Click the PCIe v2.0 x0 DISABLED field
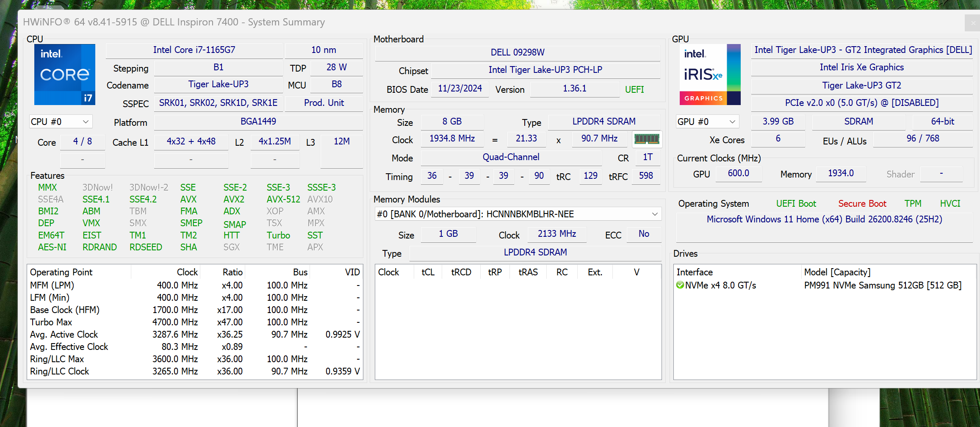 [x=862, y=103]
